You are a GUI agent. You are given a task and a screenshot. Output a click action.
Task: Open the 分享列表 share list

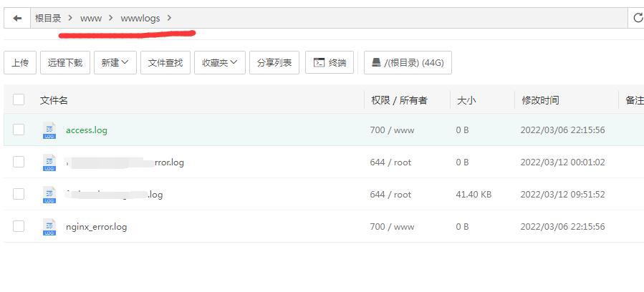click(x=274, y=63)
